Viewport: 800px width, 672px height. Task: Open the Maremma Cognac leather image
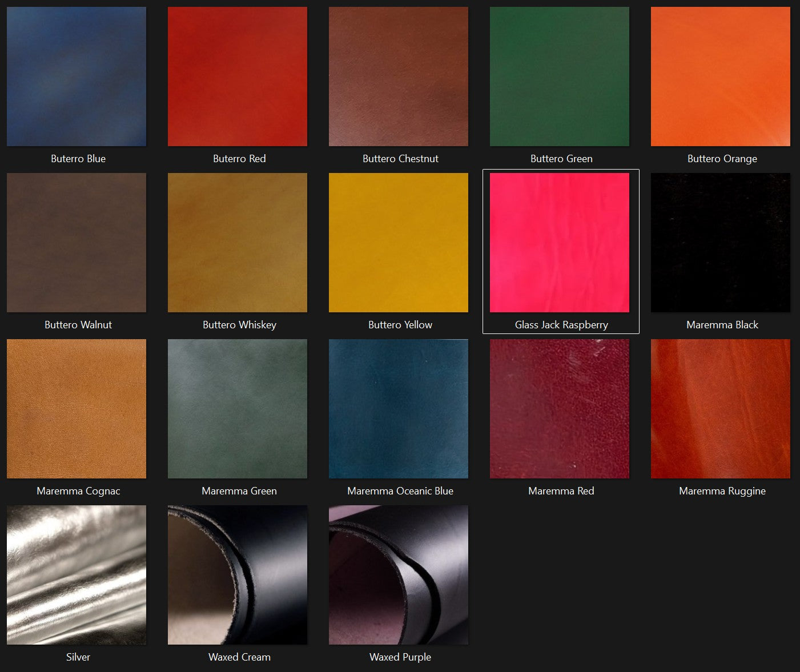pos(77,409)
